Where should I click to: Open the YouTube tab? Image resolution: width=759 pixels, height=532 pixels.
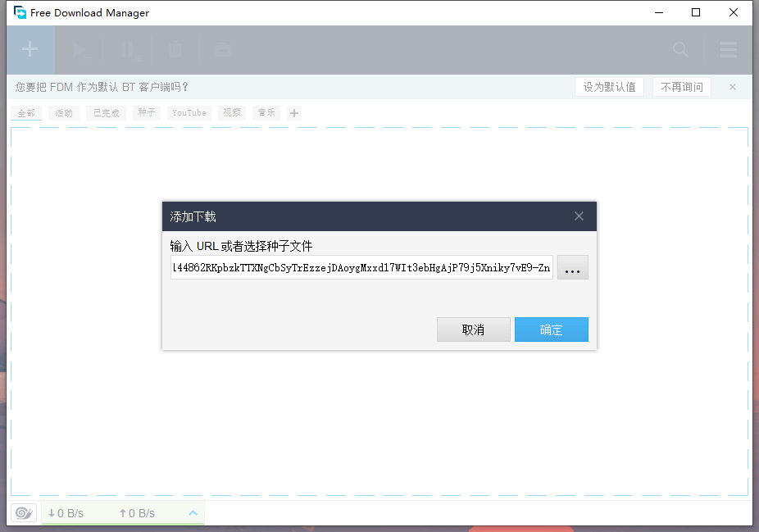pos(189,113)
